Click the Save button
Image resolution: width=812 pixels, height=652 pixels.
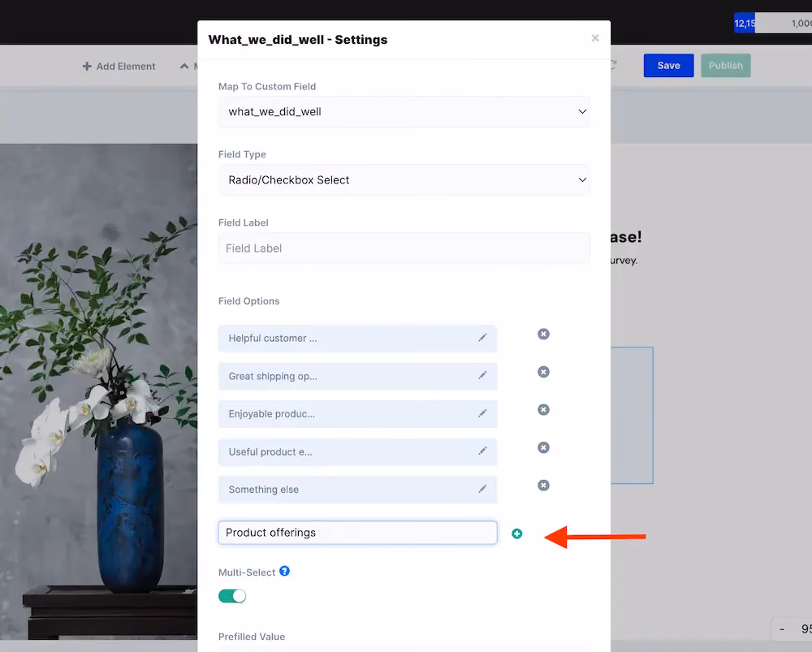tap(668, 66)
